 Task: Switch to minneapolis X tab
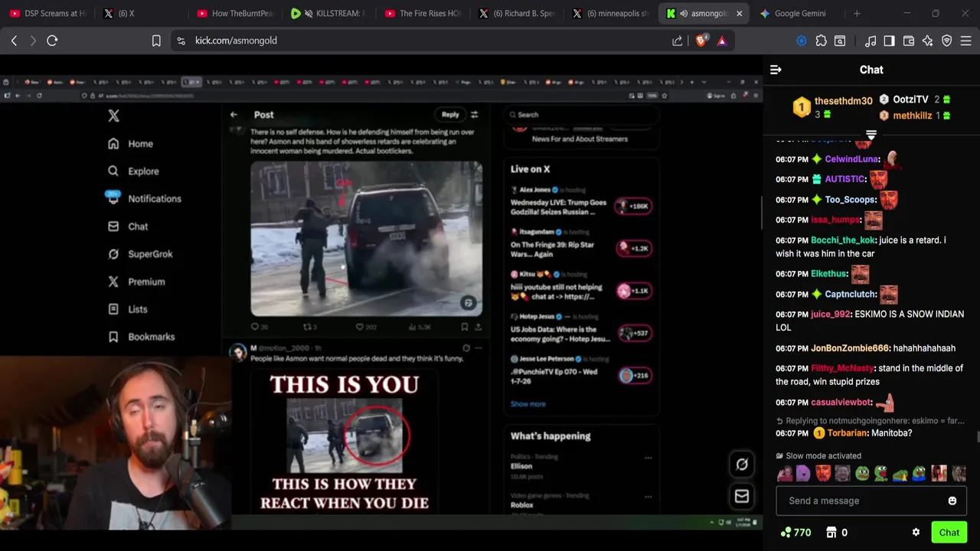coord(611,13)
